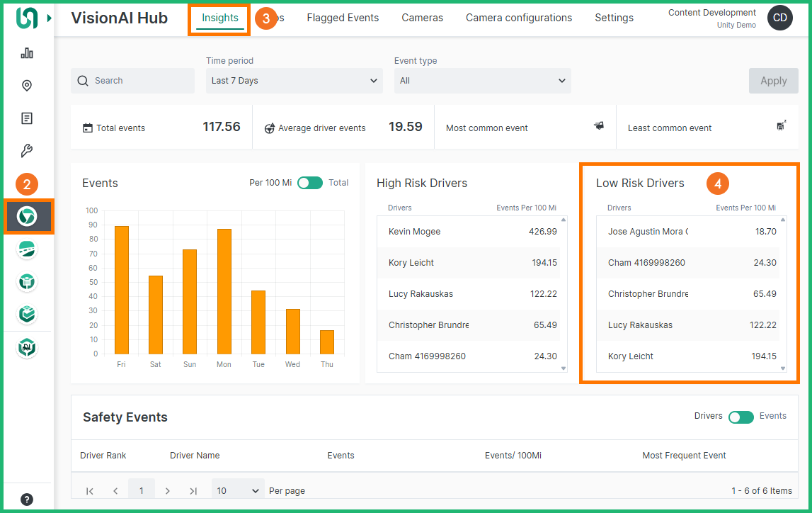Image resolution: width=812 pixels, height=513 pixels.
Task: Switch to the Flagged Events tab
Action: (343, 18)
